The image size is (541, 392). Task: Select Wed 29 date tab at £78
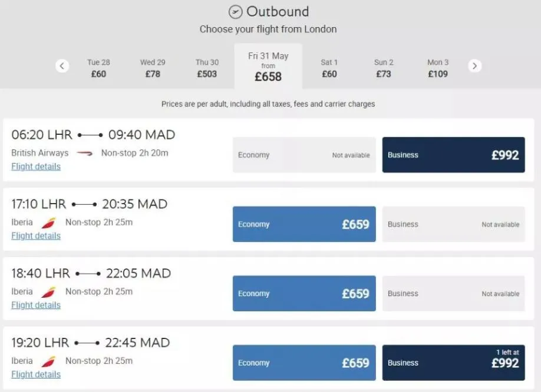(153, 68)
